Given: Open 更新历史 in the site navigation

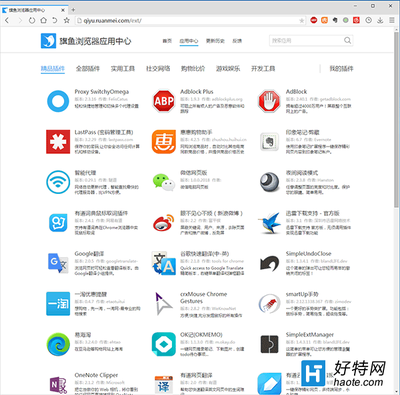Looking at the screenshot, I should tap(215, 41).
